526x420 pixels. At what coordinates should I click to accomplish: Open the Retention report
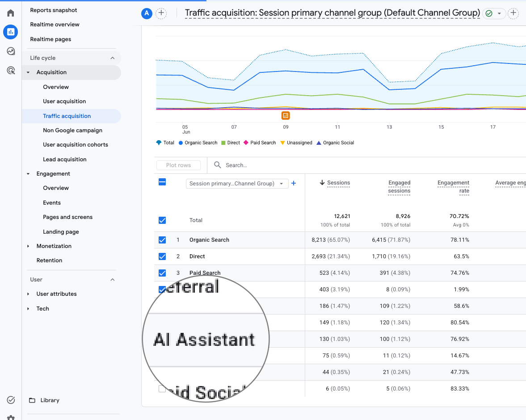49,260
